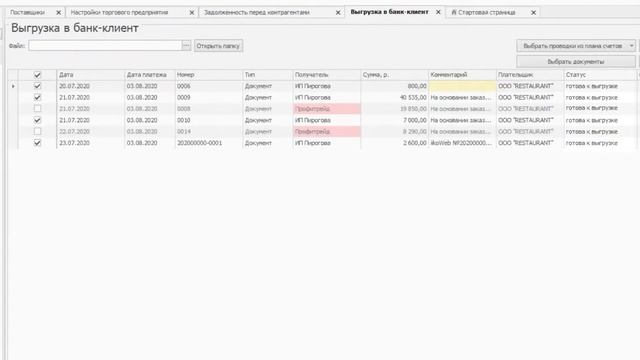The image size is (640, 360).
Task: Close the Задолженность перед контрагентами tab
Action: click(338, 13)
